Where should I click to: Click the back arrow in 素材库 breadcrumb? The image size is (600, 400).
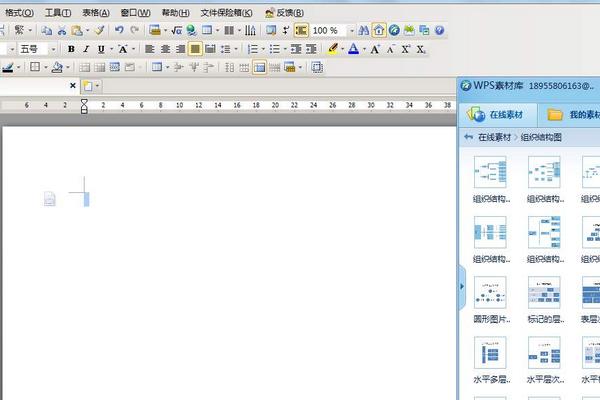click(x=468, y=137)
